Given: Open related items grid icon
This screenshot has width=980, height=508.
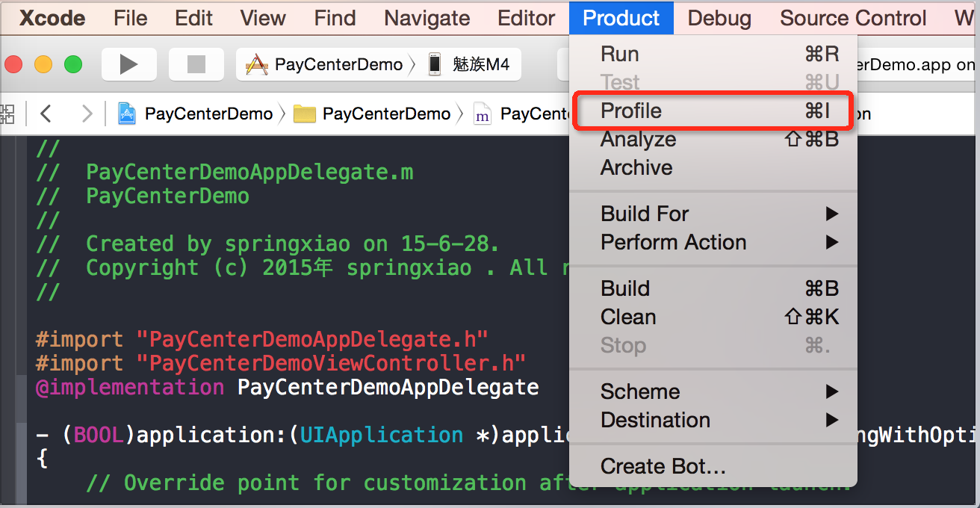Looking at the screenshot, I should coord(7,114).
